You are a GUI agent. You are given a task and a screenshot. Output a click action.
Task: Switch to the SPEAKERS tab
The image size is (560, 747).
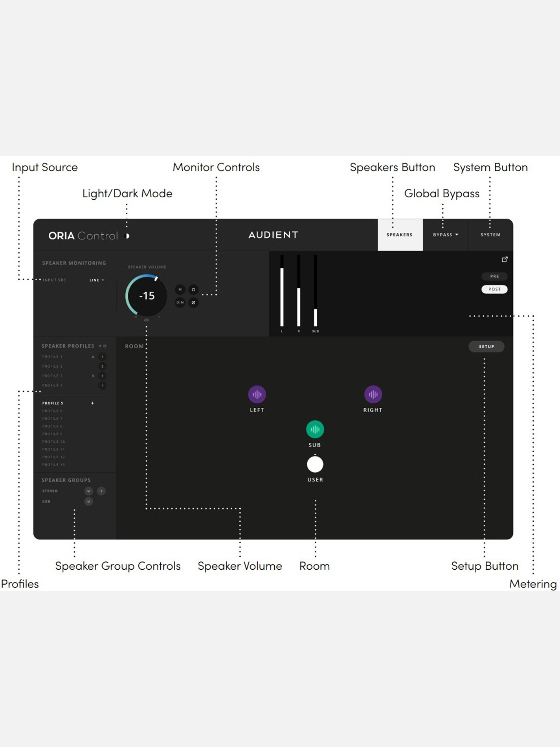tap(400, 235)
